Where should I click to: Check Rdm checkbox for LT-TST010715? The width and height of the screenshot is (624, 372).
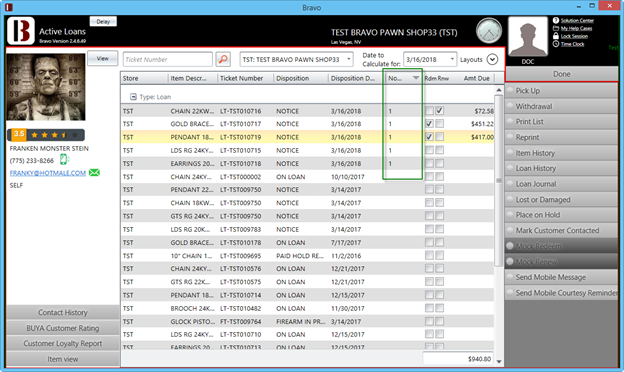point(429,150)
